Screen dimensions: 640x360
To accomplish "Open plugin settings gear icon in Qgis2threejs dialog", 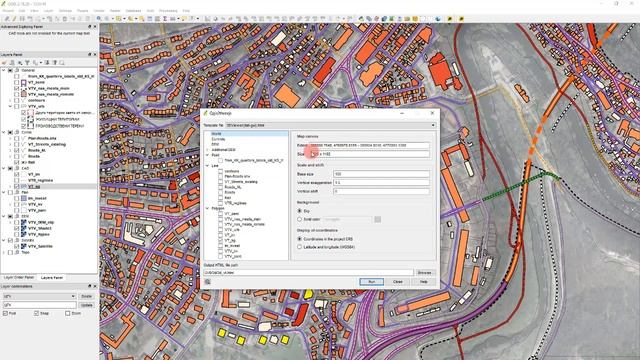I will (208, 282).
